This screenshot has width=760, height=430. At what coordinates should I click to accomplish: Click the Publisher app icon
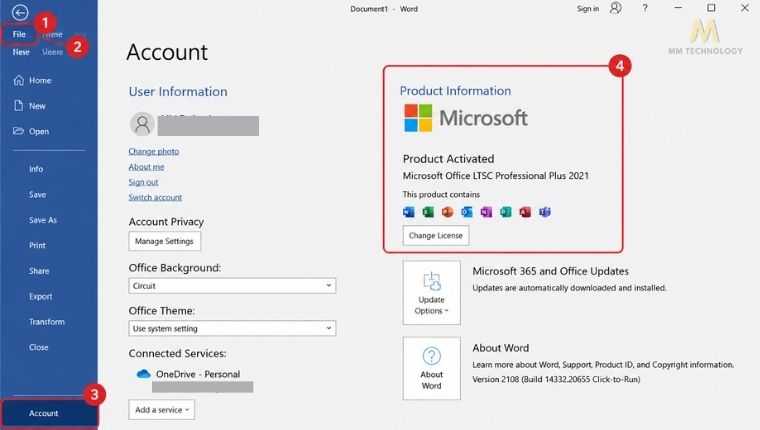(506, 212)
